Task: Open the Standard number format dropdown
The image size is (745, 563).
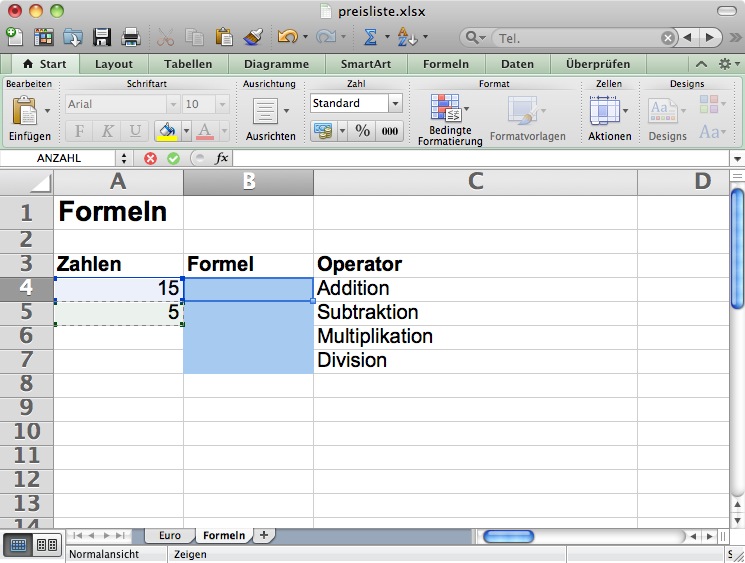Action: 395,103
